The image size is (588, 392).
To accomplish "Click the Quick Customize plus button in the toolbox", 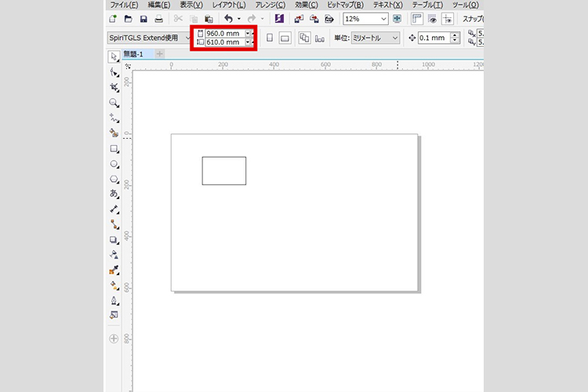I will click(x=114, y=339).
